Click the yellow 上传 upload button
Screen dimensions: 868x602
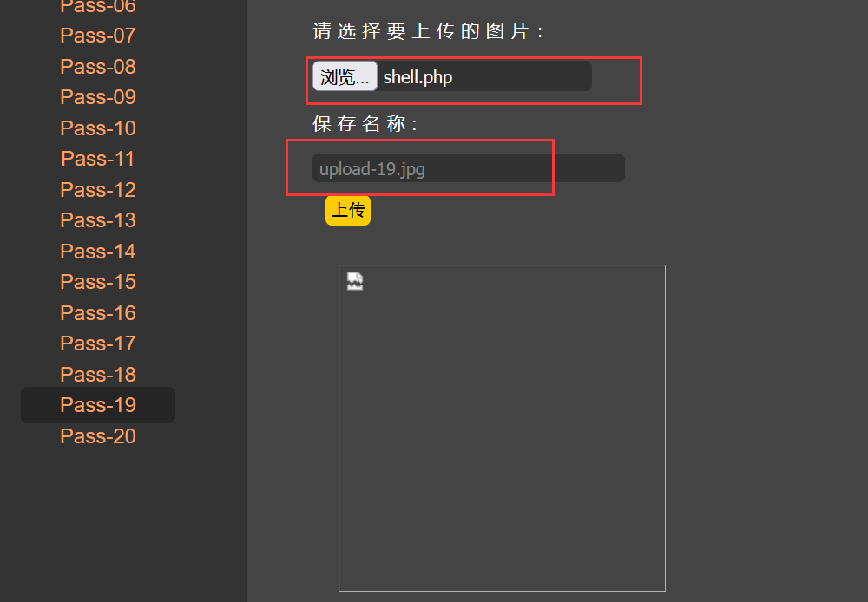pyautogui.click(x=348, y=211)
